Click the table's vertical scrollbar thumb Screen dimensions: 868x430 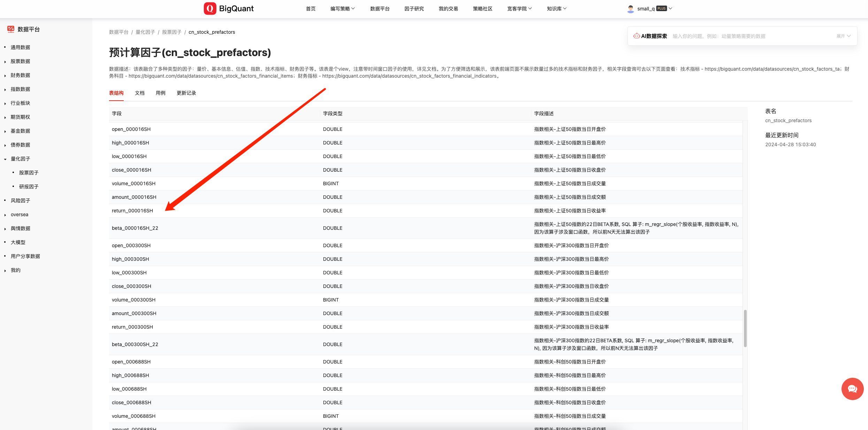pos(745,328)
